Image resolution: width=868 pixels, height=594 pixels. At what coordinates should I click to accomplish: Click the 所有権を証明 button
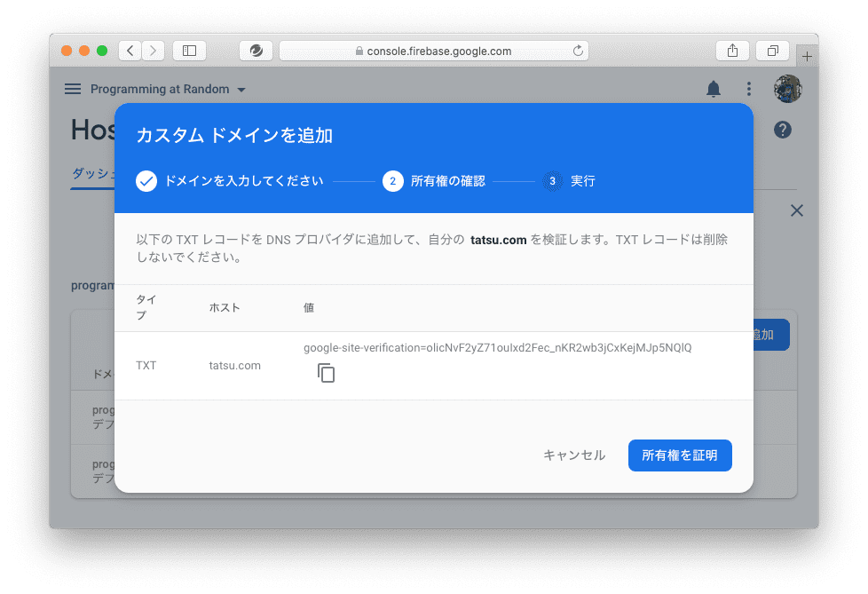pyautogui.click(x=680, y=455)
